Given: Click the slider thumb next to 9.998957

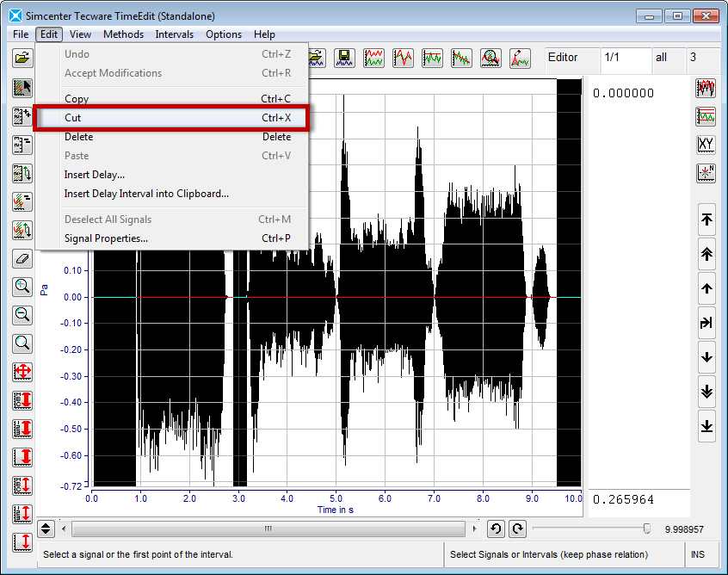Looking at the screenshot, I should click(x=646, y=529).
